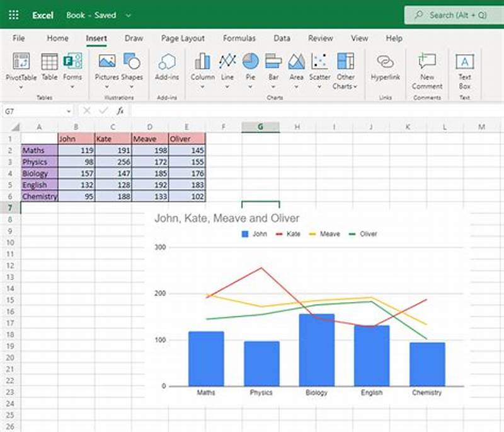Open the Draw ribbon tab
The width and height of the screenshot is (504, 432).
pyautogui.click(x=134, y=38)
